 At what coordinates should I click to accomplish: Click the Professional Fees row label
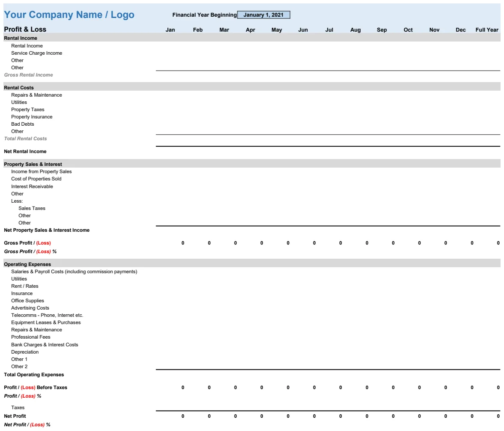[31, 337]
